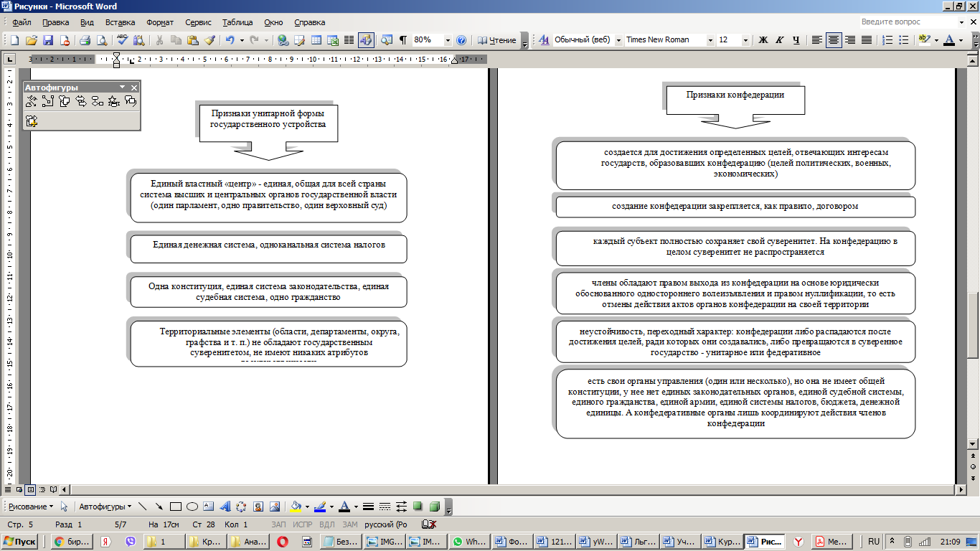
Task: Toggle bold formatting (Ж)
Action: (763, 40)
